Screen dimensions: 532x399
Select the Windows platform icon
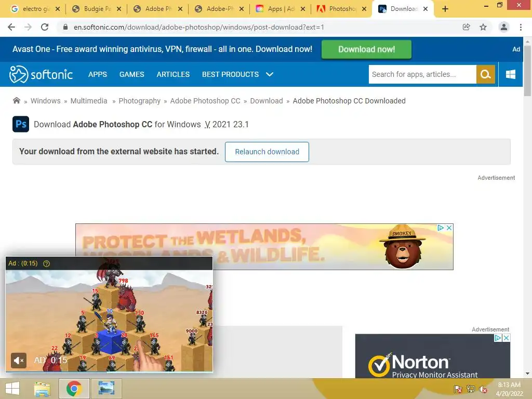coord(511,74)
